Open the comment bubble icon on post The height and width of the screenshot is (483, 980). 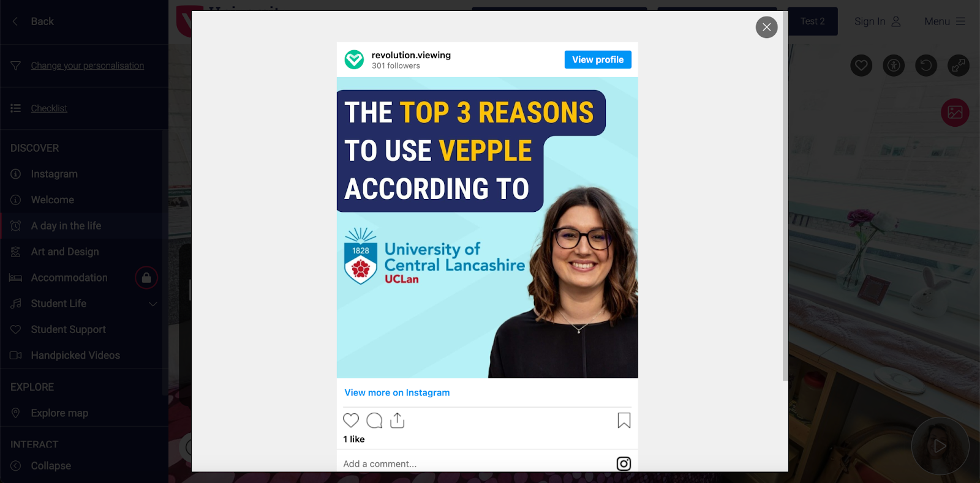374,421
